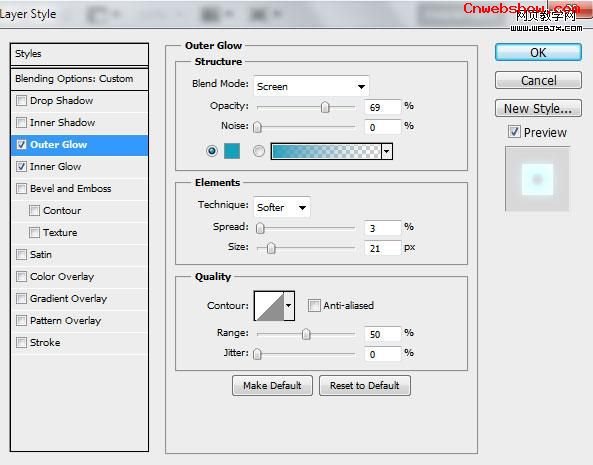Check the Satin checkbox
Viewport: 593px width, 465px height.
pos(22,254)
